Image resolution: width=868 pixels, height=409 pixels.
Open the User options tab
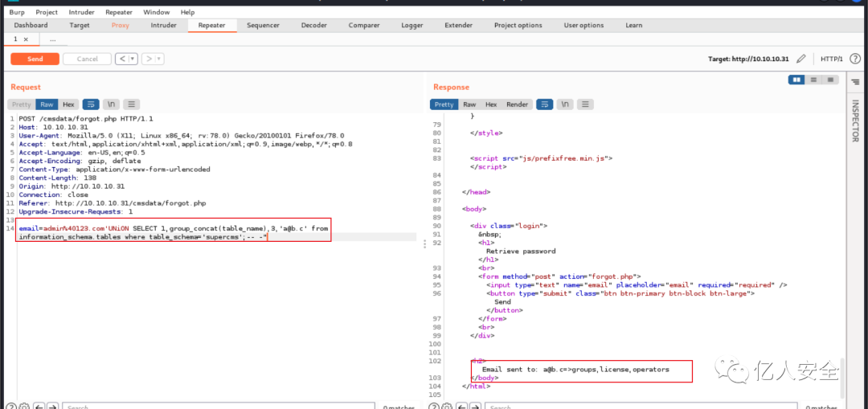583,25
